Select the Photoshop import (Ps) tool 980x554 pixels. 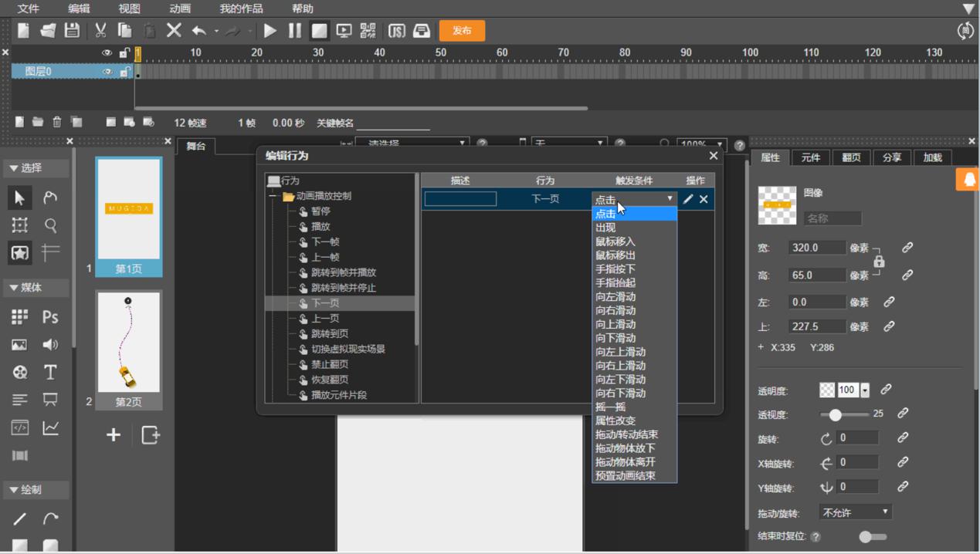[50, 317]
